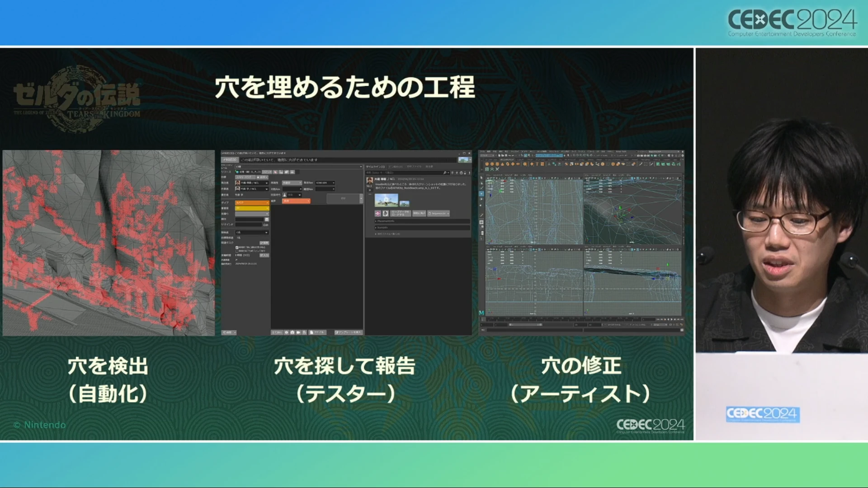Image resolution: width=868 pixels, height=488 pixels.
Task: Toggle the checked checkbox in bug form
Action: point(237,247)
